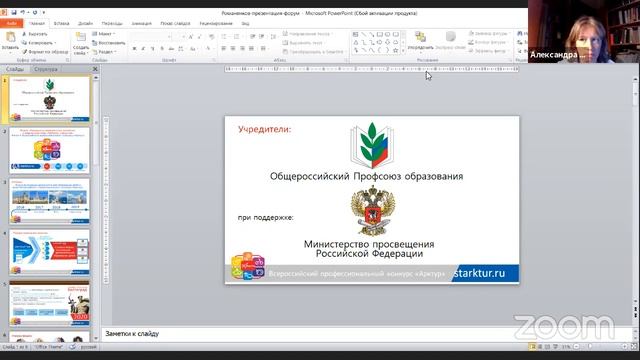This screenshot has height=360, width=640.
Task: Click the Вставить paste clipboard icon
Action: pos(10,37)
